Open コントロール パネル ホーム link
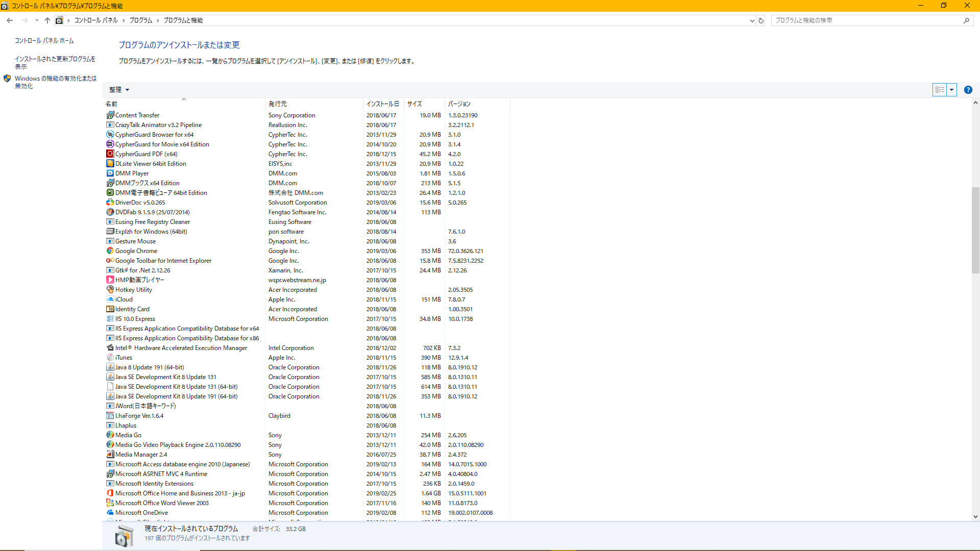This screenshot has width=980, height=551. coord(44,41)
